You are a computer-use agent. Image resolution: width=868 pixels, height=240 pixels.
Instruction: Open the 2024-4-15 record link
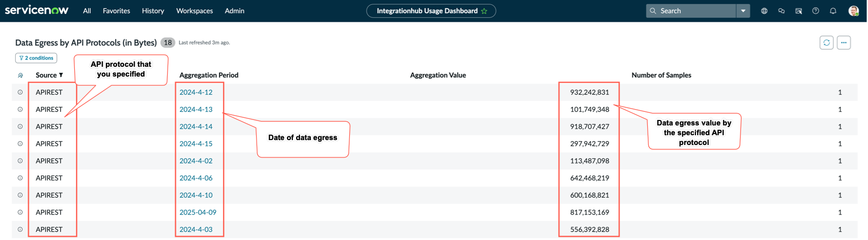pos(196,144)
